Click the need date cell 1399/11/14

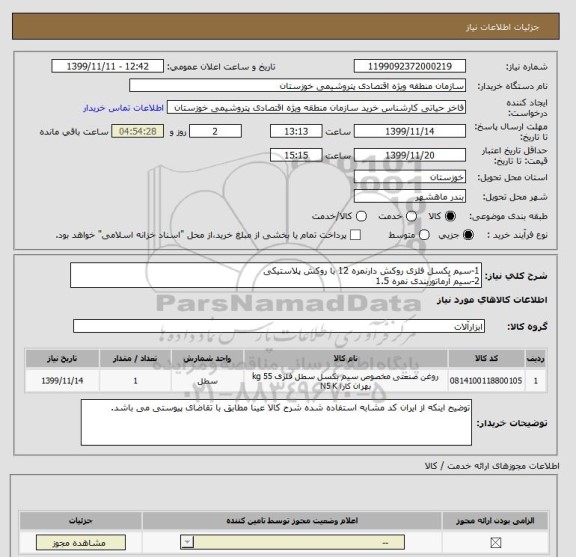click(62, 381)
